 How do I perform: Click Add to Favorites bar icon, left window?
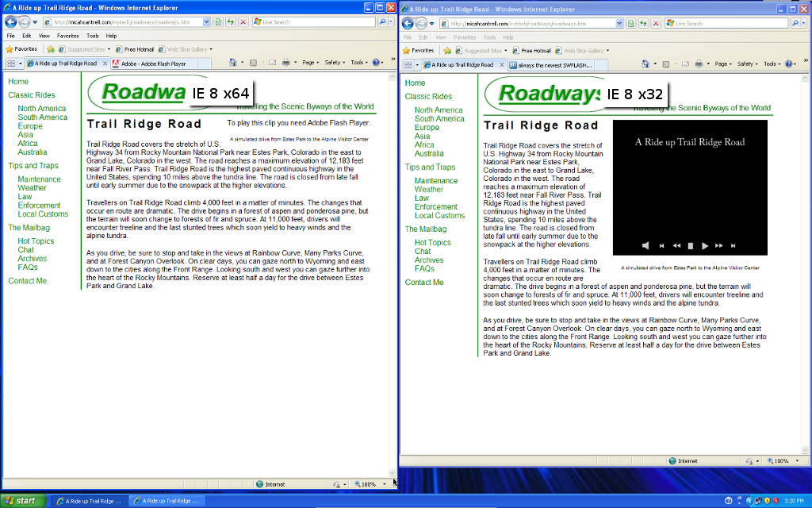click(50, 49)
